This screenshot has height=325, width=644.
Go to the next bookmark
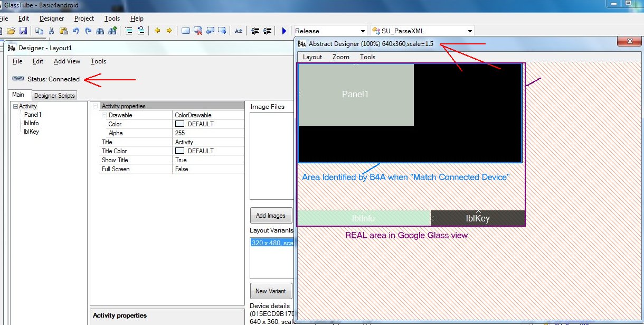click(222, 31)
